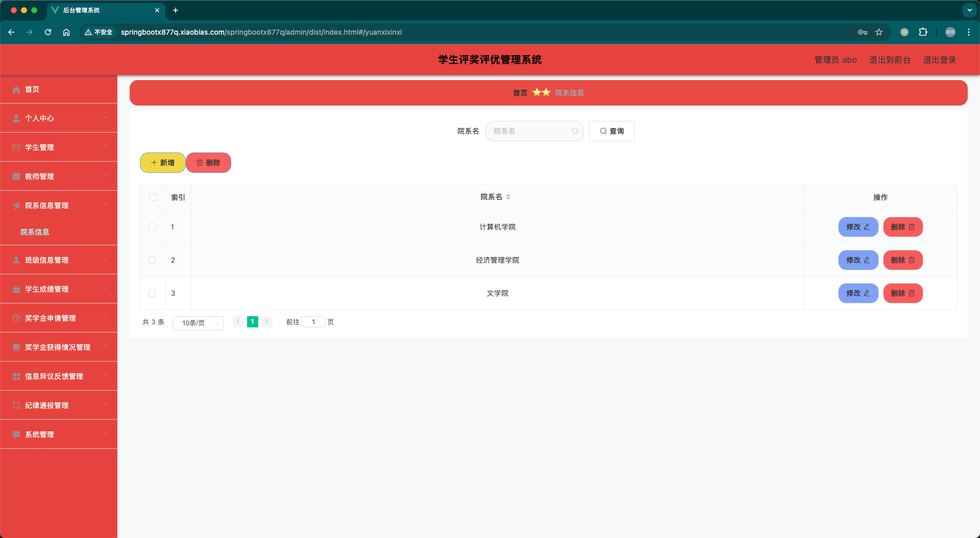Open the Chrome three-dot menu
Image resolution: width=980 pixels, height=538 pixels.
tap(969, 32)
